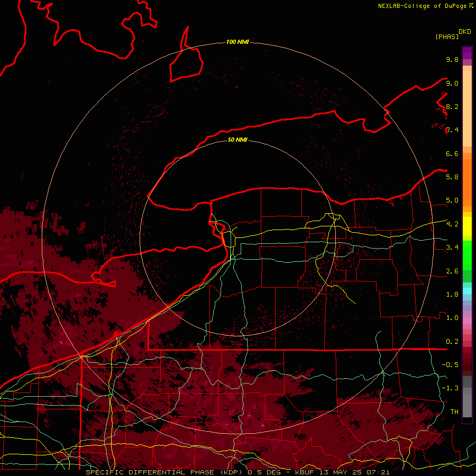Click the 100 NMI range ring label
This screenshot has height=476, width=476.
[237, 42]
